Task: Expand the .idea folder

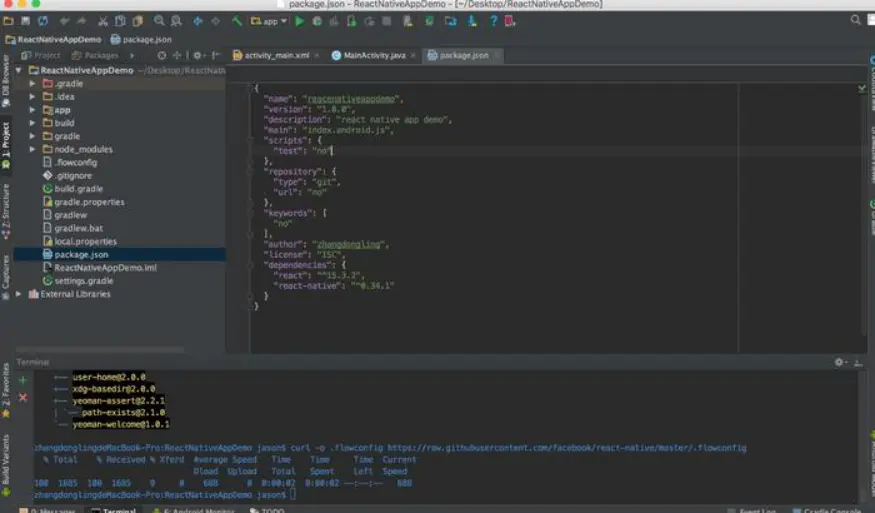Action: (x=32, y=97)
